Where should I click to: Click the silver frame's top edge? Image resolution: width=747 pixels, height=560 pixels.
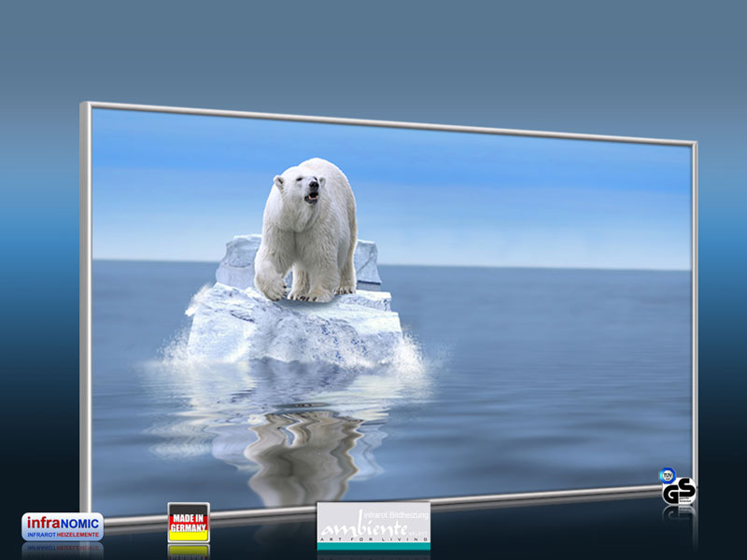point(388,122)
